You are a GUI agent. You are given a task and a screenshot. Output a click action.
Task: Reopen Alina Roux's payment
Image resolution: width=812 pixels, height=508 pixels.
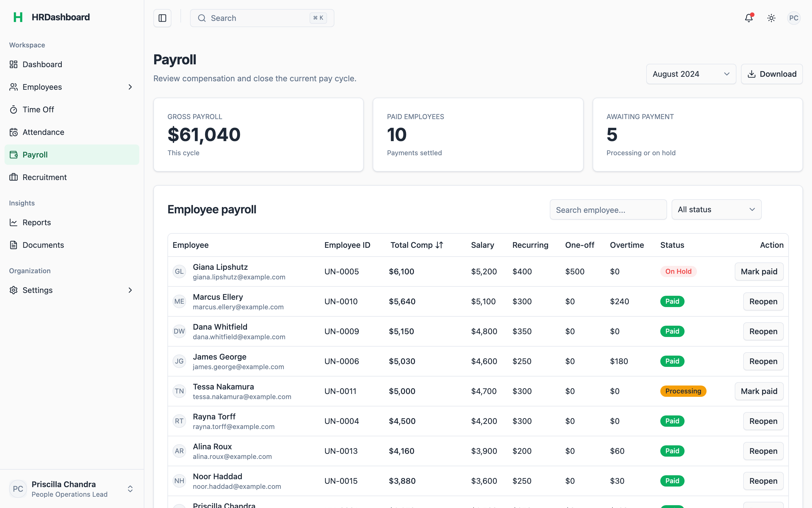point(763,451)
